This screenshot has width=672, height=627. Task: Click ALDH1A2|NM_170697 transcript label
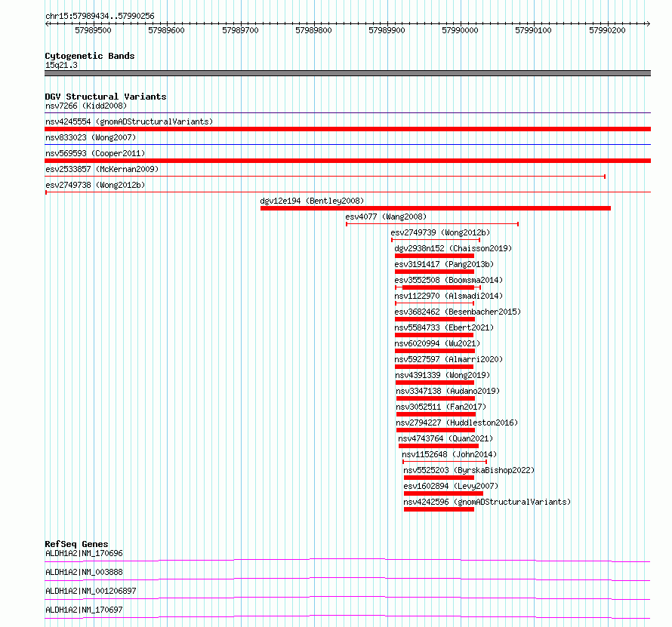[x=84, y=610]
